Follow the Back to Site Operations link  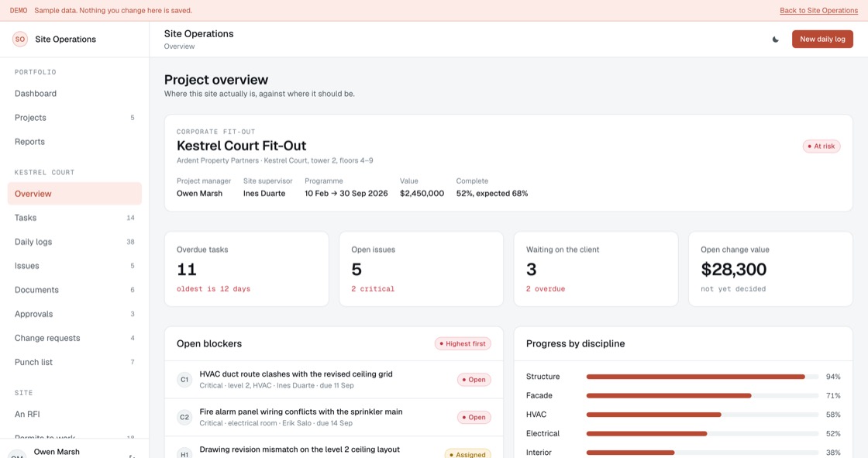point(818,11)
